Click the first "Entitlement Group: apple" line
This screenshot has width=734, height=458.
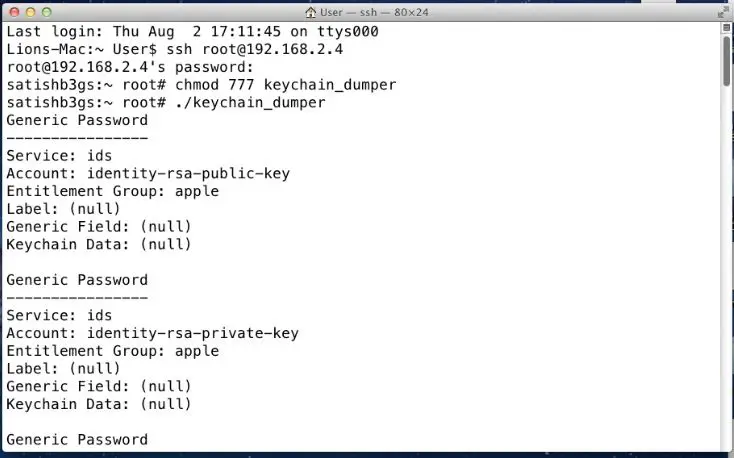(x=112, y=191)
